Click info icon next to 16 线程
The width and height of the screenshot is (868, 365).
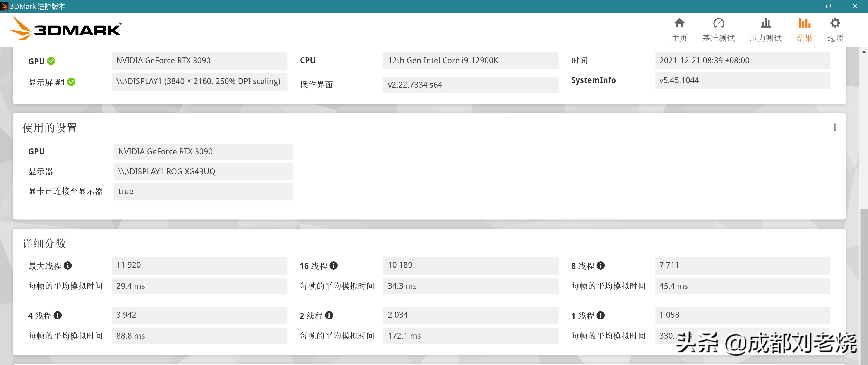(334, 265)
